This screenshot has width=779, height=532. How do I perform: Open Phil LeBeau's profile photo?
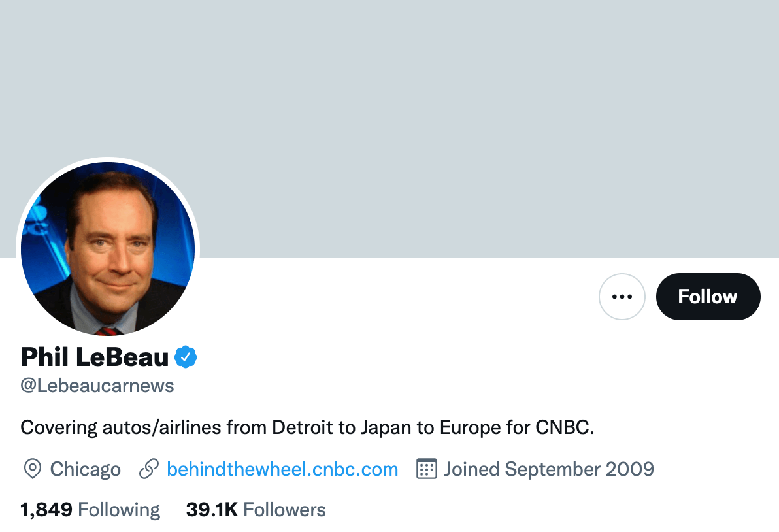[x=108, y=249]
